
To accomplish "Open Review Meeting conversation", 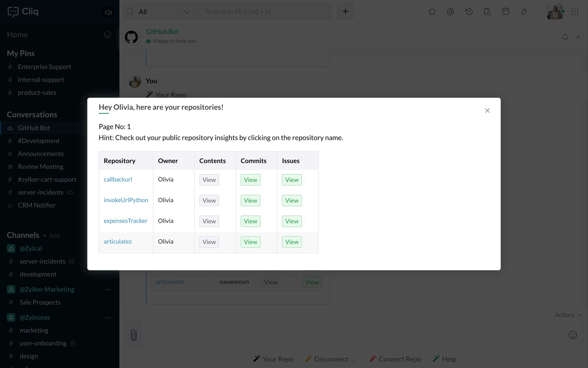I will [41, 167].
